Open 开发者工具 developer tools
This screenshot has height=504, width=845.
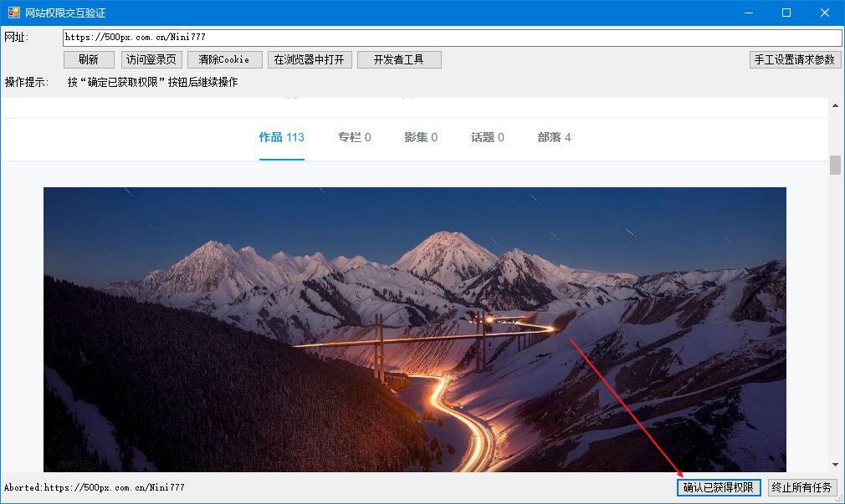click(399, 60)
